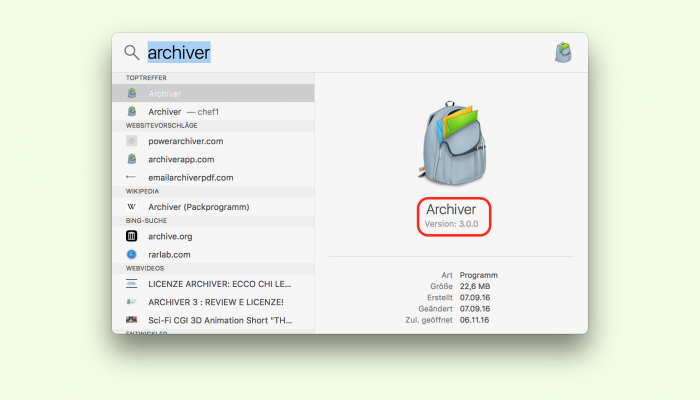Viewport: 700px width, 400px height.
Task: Click the search field containing 'archiver'
Action: point(179,52)
